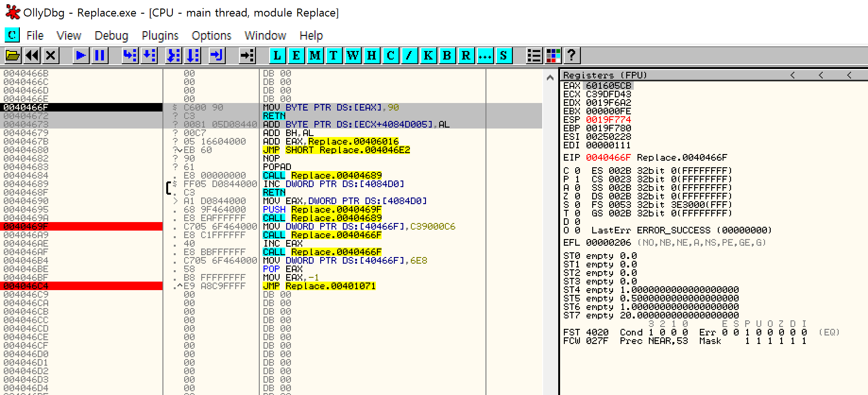
Task: Select JMP SHORT Replace.004046E2 instruction
Action: [x=337, y=150]
